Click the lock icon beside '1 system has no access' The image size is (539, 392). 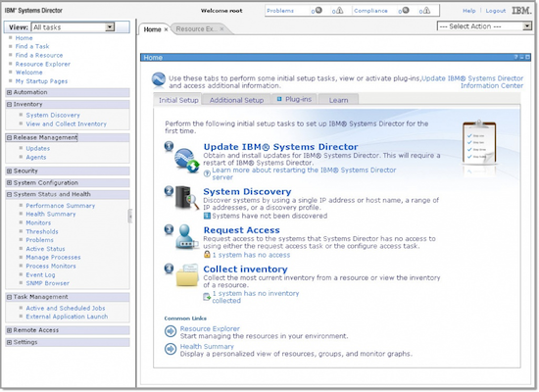(207, 255)
